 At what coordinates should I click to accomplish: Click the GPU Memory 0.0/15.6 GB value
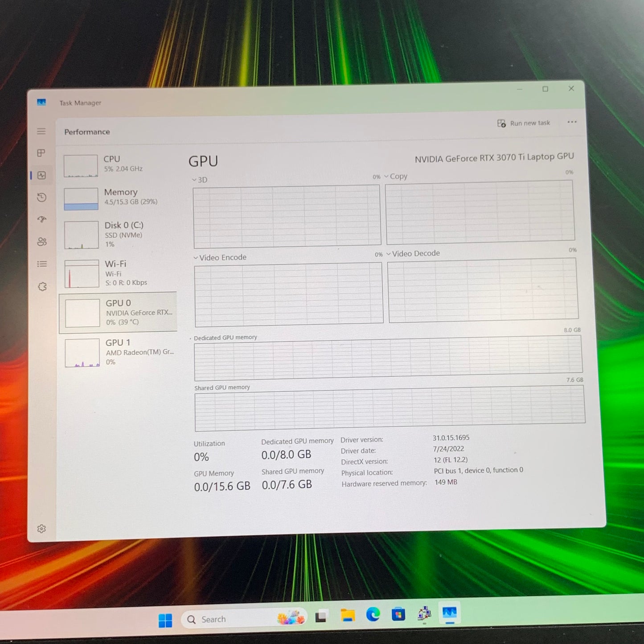coord(222,487)
